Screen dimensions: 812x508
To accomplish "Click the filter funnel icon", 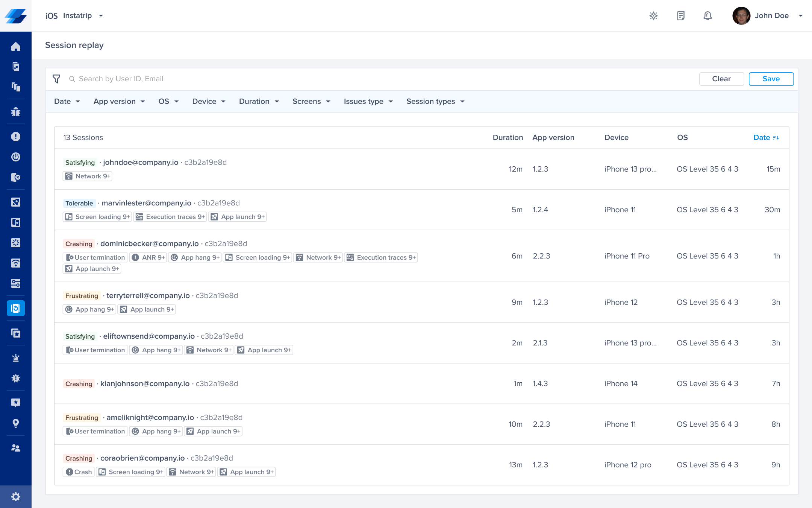I will [56, 79].
